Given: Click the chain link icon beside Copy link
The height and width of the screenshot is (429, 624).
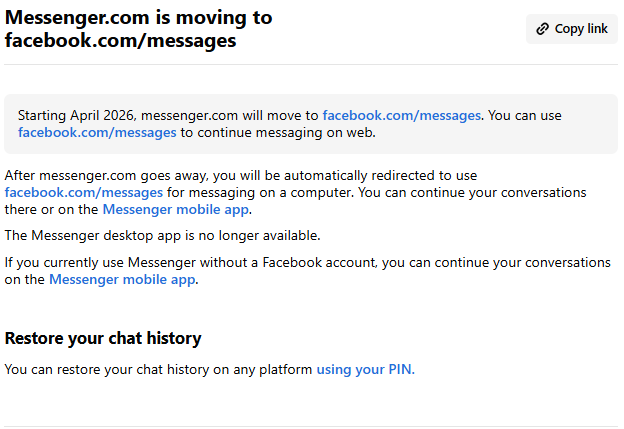Looking at the screenshot, I should (x=542, y=29).
